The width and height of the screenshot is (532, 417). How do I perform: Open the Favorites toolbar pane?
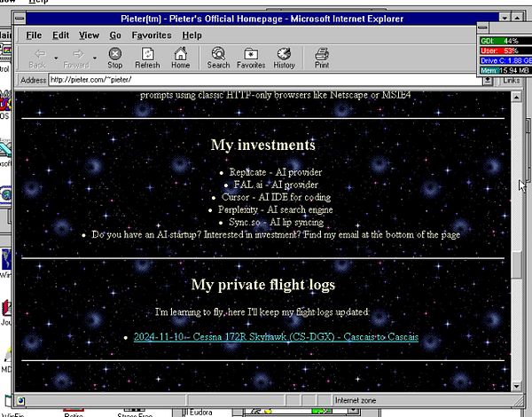point(251,58)
